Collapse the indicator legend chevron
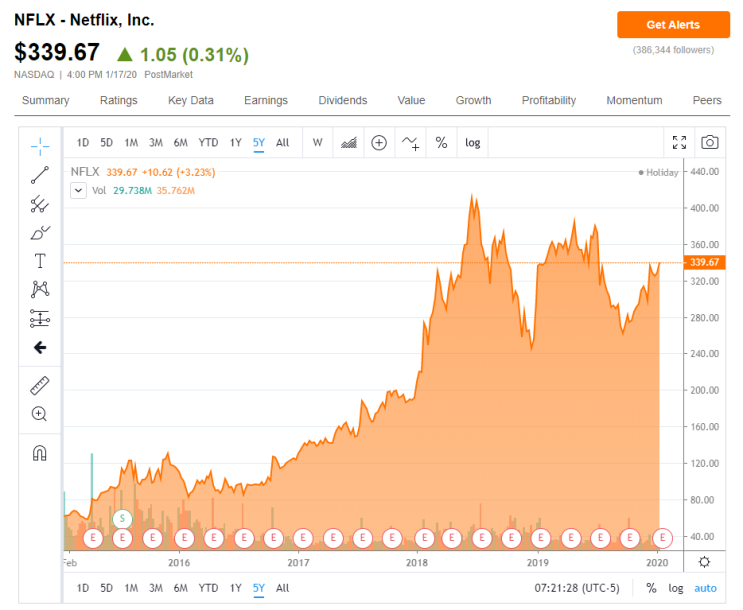The width and height of the screenshot is (743, 610). tap(79, 190)
